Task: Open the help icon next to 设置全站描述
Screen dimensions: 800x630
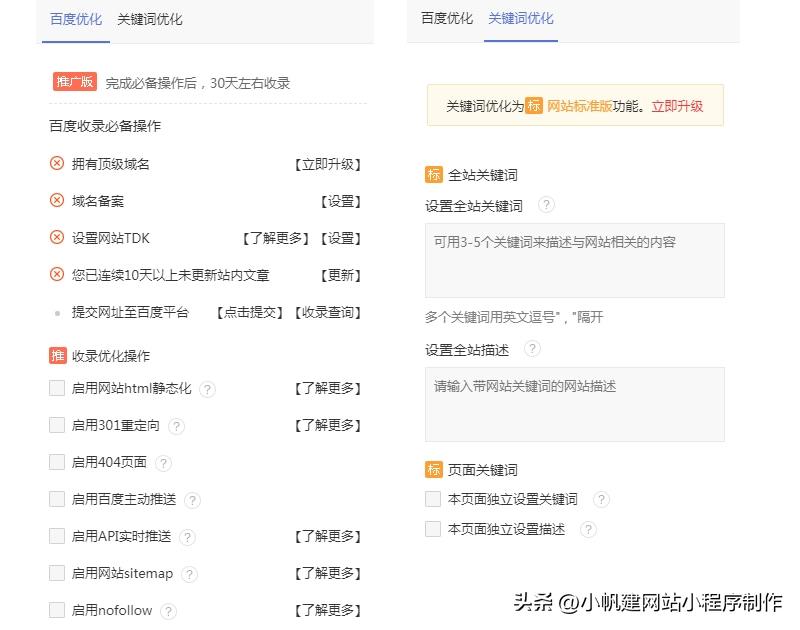Action: [533, 349]
